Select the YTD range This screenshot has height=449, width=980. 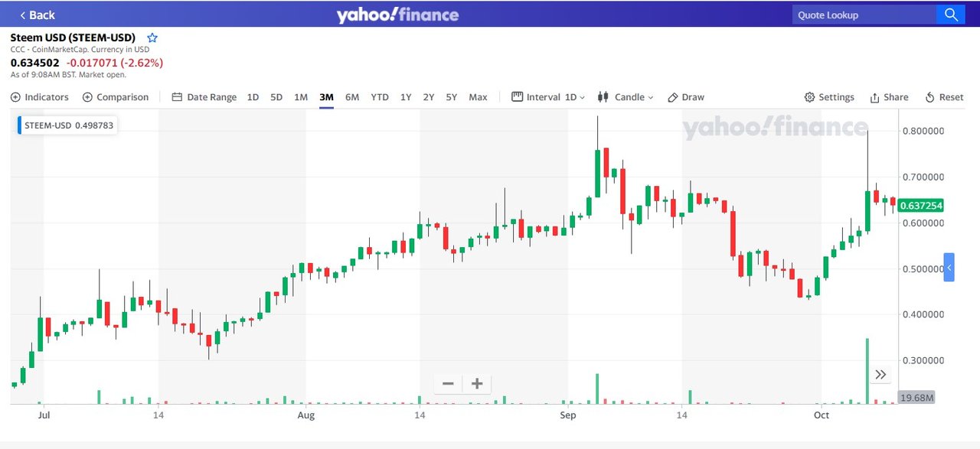(x=380, y=97)
